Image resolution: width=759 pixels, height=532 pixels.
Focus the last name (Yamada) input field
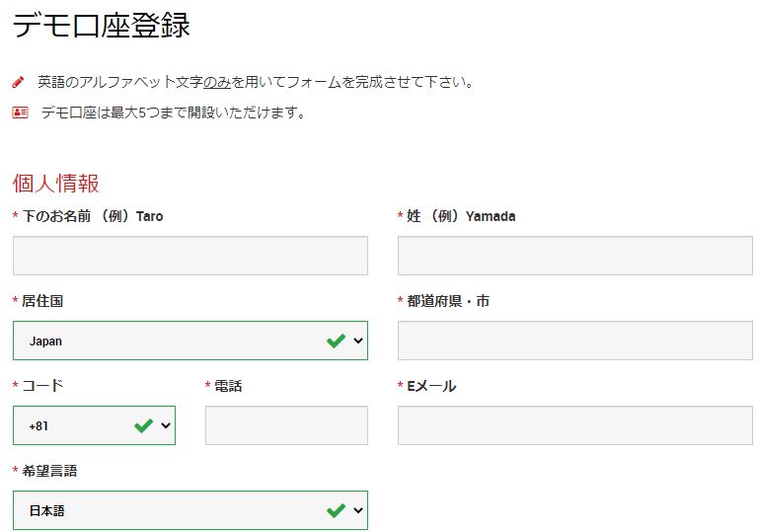575,256
